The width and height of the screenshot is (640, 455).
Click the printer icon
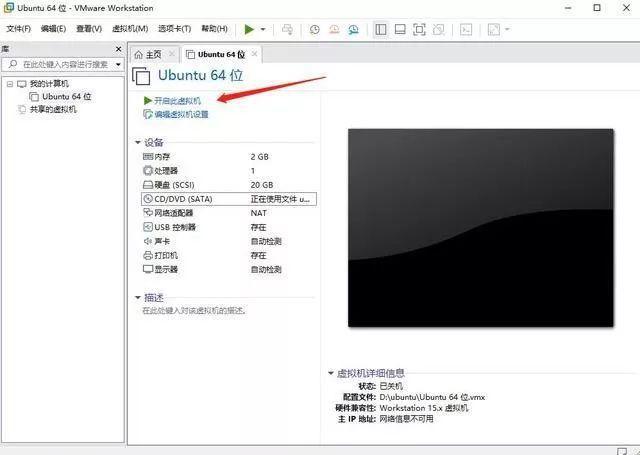(148, 255)
